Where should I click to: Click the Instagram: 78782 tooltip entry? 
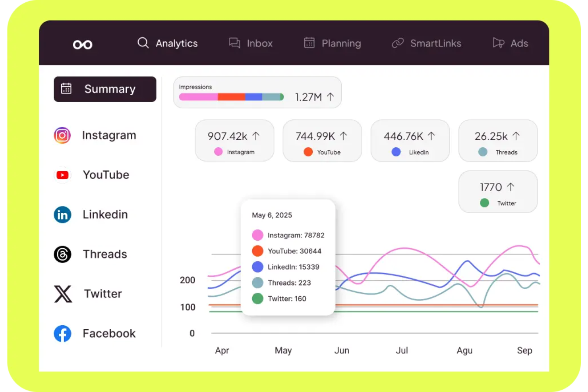pos(296,235)
